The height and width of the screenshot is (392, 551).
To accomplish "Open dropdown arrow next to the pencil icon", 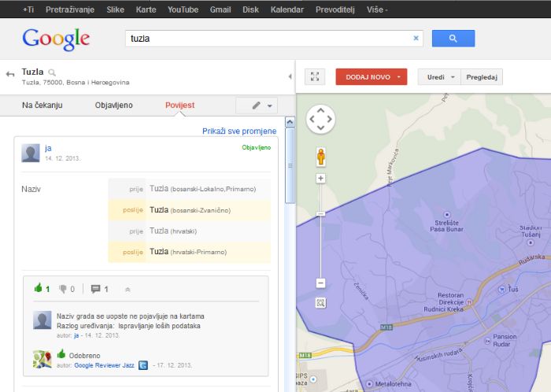I will click(x=270, y=105).
